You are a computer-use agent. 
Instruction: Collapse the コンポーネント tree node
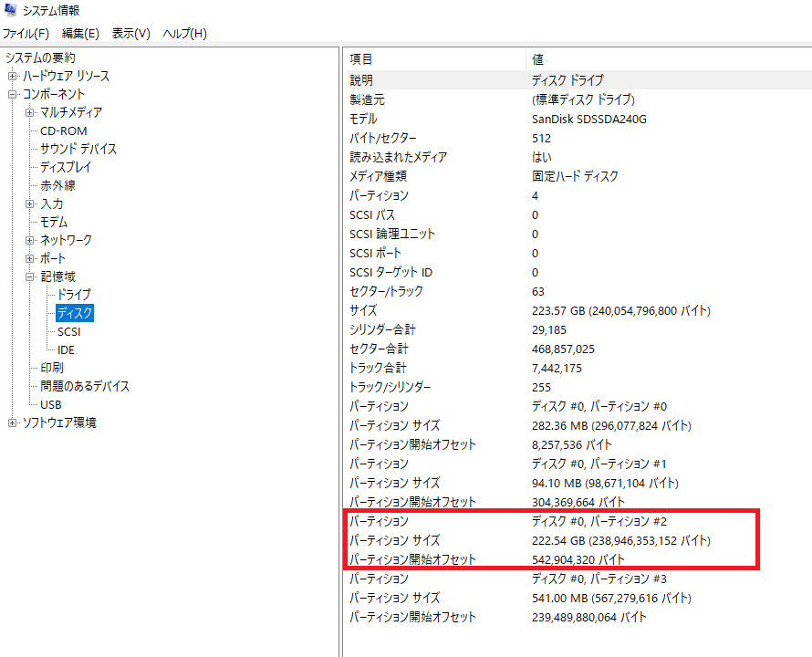point(13,95)
